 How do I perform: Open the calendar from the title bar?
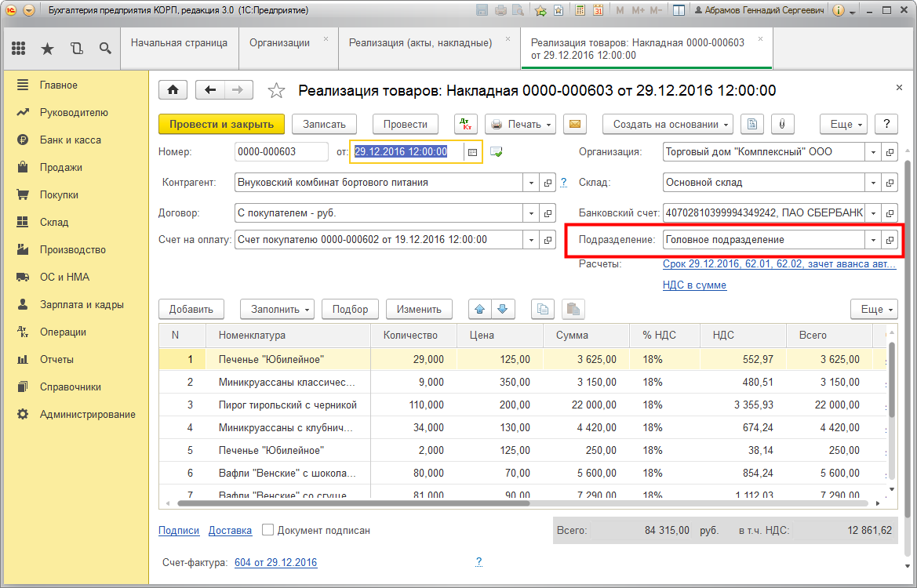point(599,10)
